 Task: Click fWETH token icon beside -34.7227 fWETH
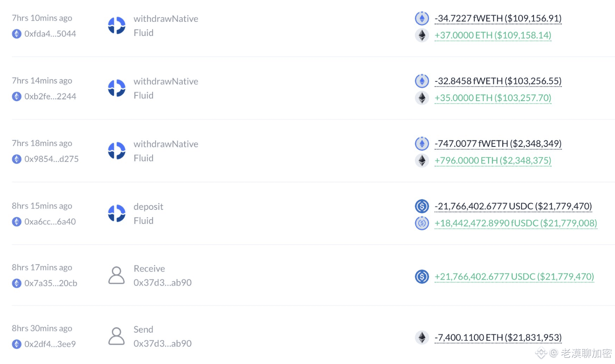[422, 18]
